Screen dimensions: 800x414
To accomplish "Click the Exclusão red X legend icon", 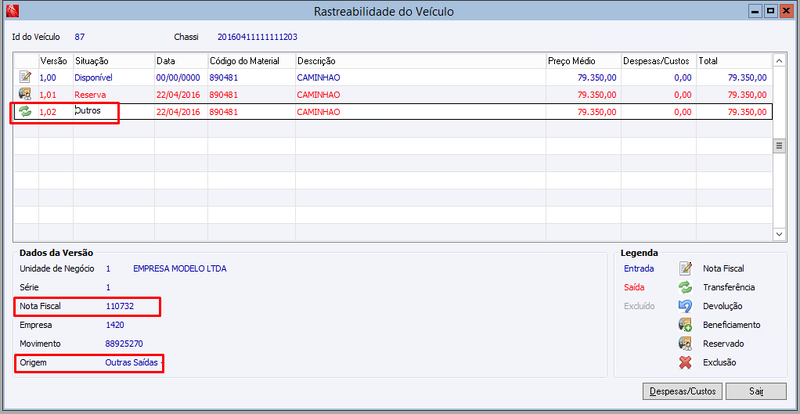I will coord(685,362).
